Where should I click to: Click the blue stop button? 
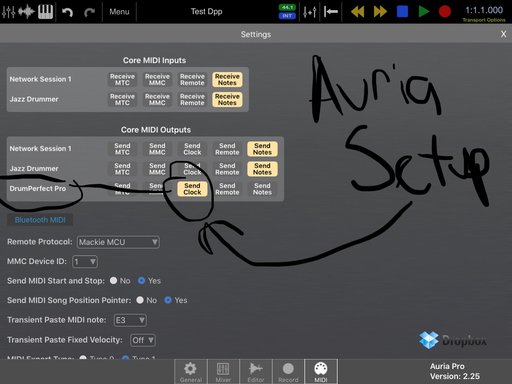[x=402, y=11]
